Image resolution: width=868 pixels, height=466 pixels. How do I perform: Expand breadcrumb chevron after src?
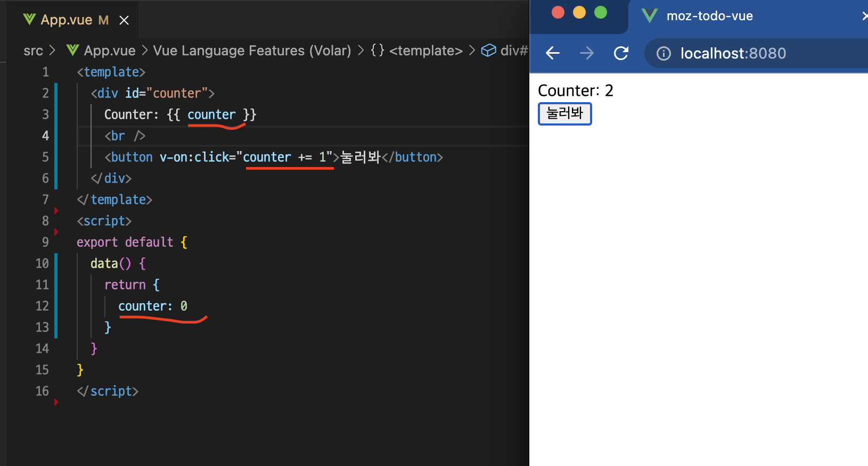pos(52,51)
